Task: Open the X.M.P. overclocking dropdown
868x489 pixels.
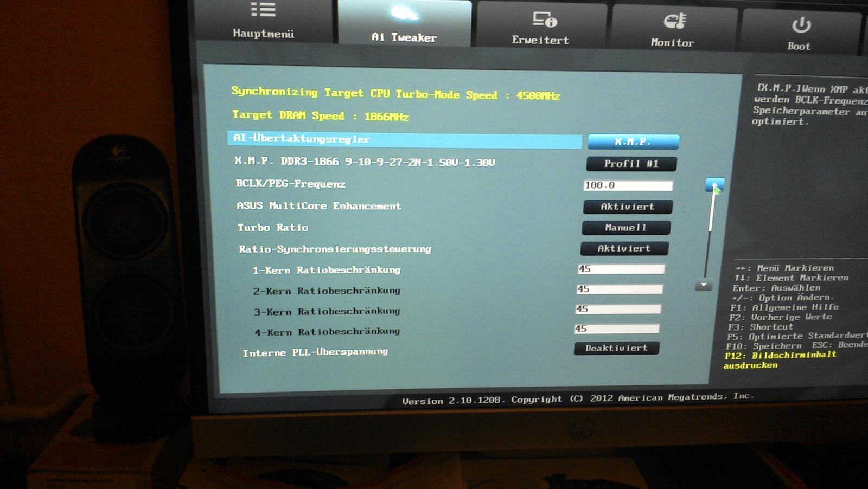Action: tap(633, 141)
